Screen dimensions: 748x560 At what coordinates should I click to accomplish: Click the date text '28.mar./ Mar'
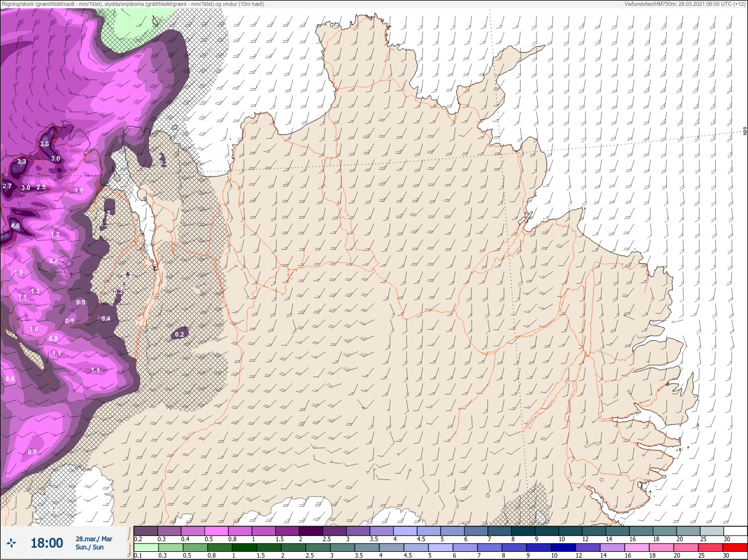coord(93,539)
